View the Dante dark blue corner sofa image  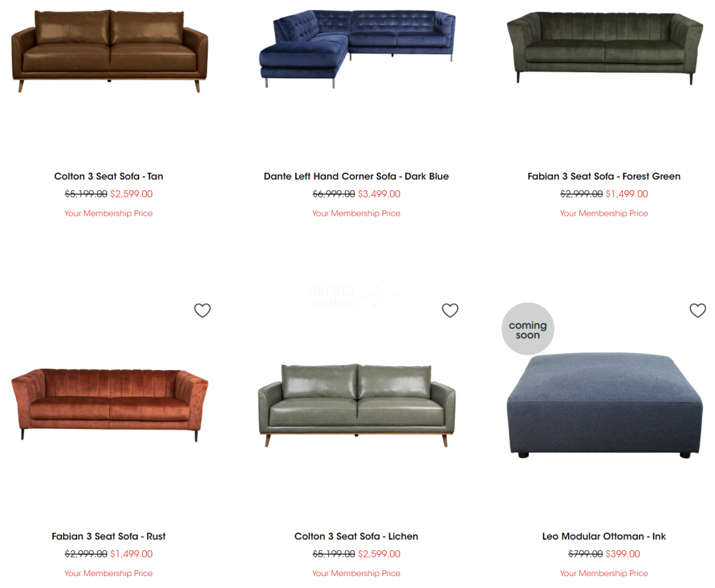point(357,49)
